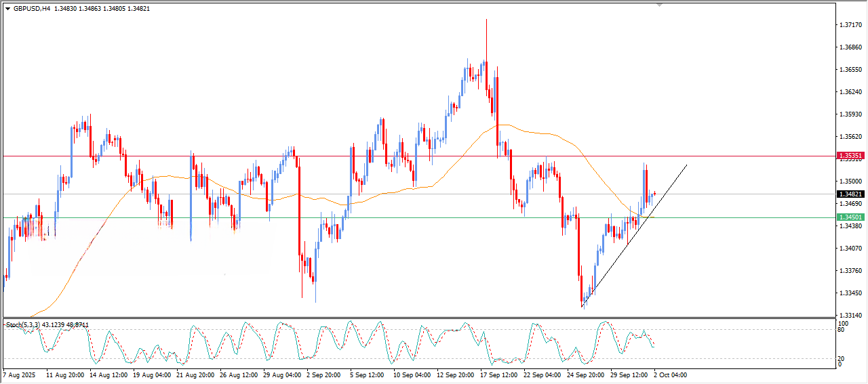Viewport: 868px width, 384px height.
Task: Click the 1.37170 price axis label
Action: pos(850,25)
